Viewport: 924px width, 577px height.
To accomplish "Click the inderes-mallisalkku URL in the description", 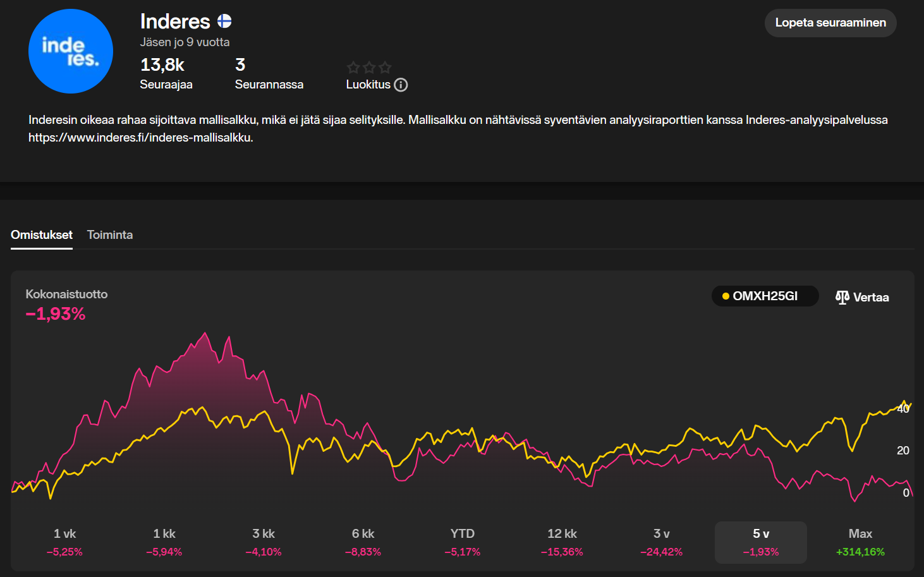I will point(141,138).
